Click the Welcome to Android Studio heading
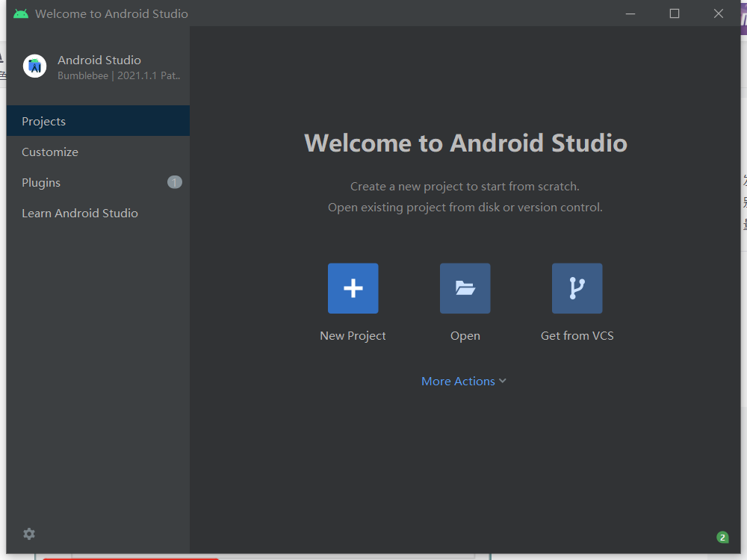 [x=465, y=143]
